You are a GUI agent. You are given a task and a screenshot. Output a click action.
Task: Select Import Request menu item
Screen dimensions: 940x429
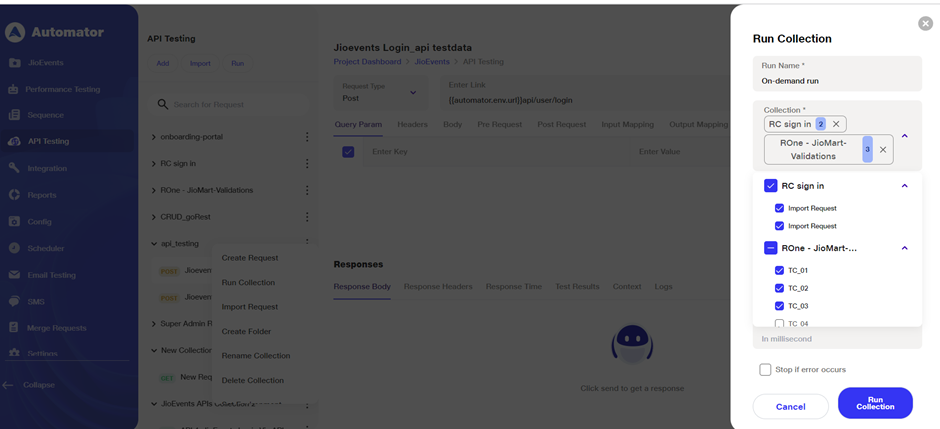[250, 307]
